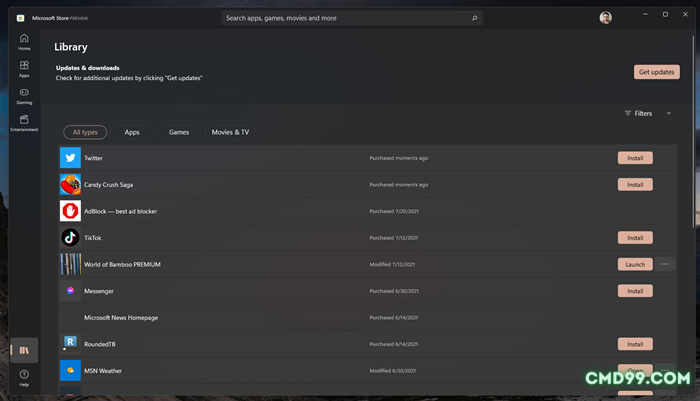
Task: Install Candy Crush Saga
Action: (635, 184)
